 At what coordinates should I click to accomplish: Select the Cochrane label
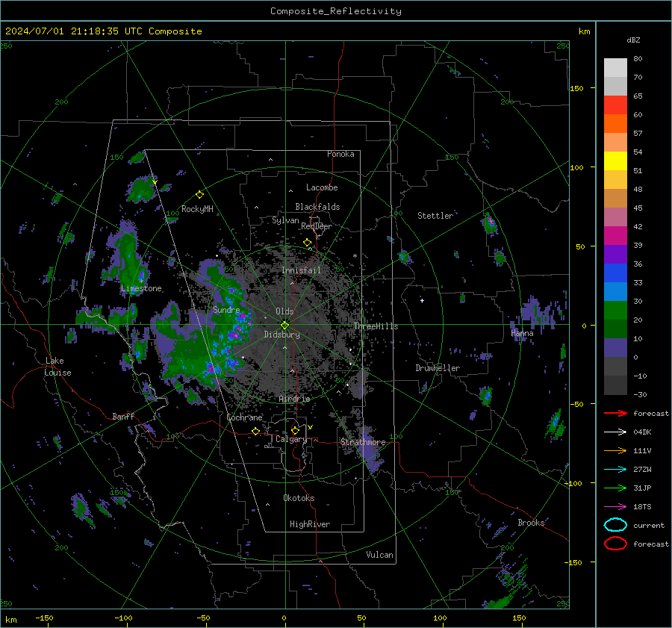(x=244, y=417)
